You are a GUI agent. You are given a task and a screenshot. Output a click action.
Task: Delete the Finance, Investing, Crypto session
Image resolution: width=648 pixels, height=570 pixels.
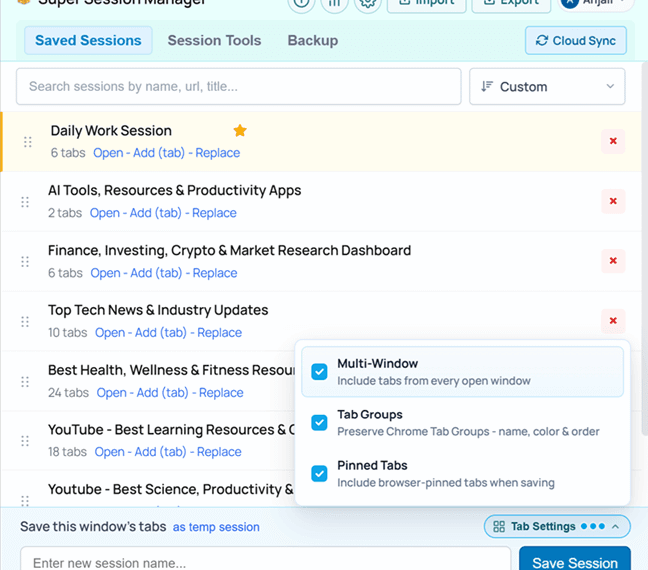613,261
